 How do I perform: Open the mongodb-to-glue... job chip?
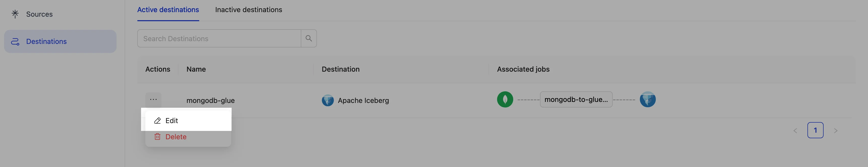576,100
